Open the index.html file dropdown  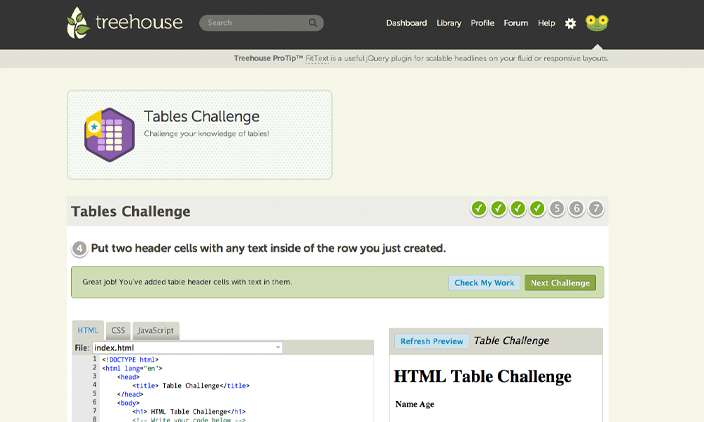coord(278,348)
